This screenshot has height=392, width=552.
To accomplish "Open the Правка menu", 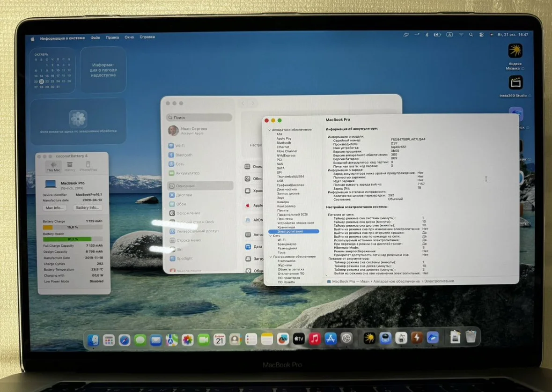I will point(112,37).
